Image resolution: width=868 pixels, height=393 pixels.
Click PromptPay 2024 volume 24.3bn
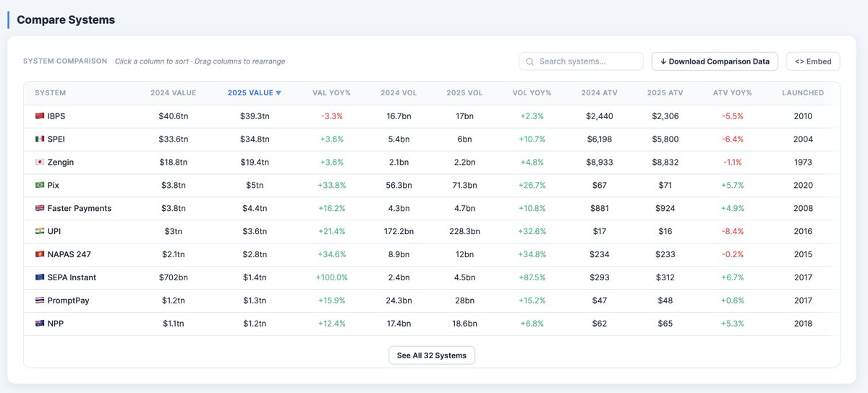399,301
